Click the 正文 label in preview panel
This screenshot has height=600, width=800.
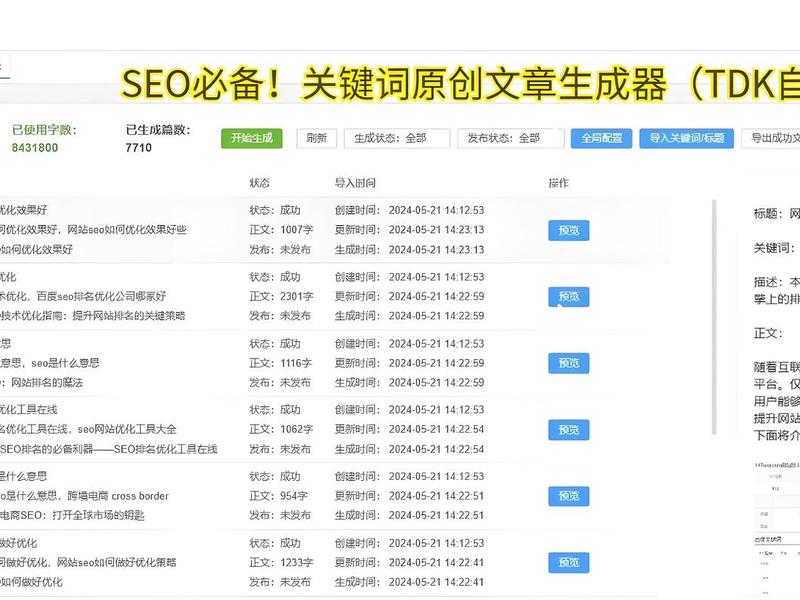[x=768, y=334]
